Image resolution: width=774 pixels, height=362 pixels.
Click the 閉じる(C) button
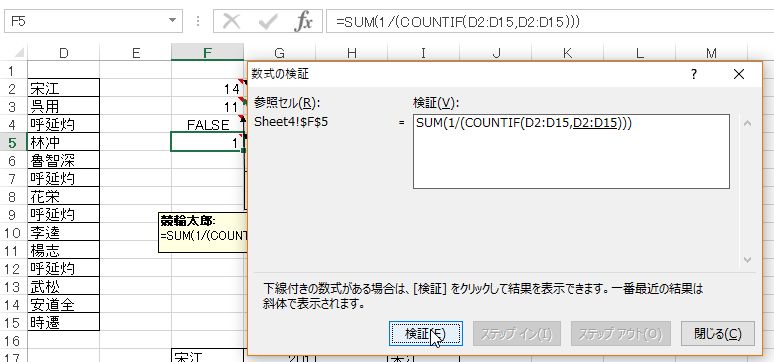coord(718,334)
